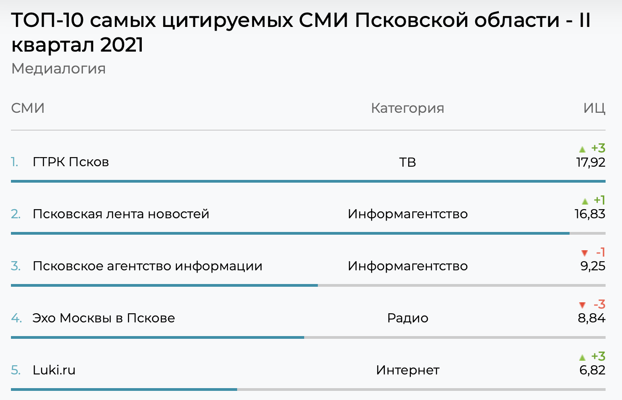This screenshot has width=622, height=400.
Task: Select Псковское агентство информации name
Action: tap(147, 266)
